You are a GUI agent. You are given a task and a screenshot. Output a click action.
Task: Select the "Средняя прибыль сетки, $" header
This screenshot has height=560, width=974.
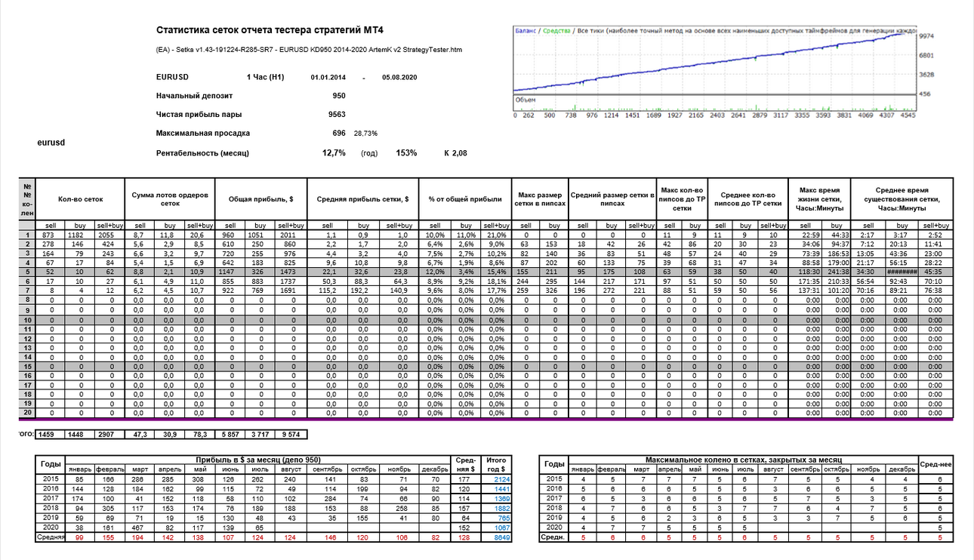click(362, 199)
